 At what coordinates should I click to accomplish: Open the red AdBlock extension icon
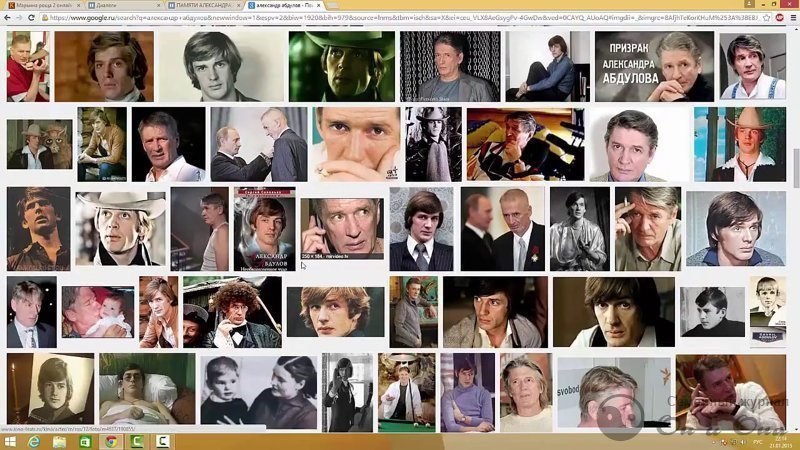coord(780,17)
